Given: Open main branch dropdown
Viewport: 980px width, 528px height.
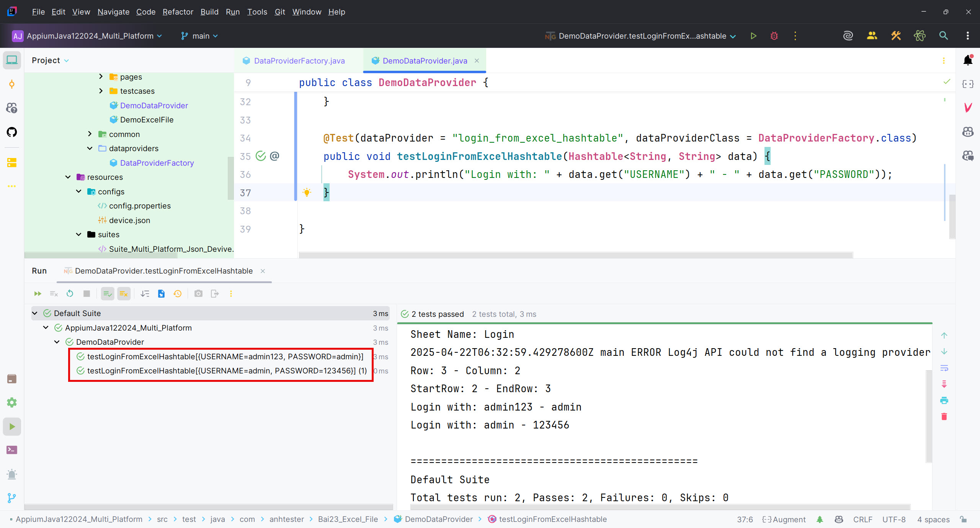Looking at the screenshot, I should click(x=199, y=36).
